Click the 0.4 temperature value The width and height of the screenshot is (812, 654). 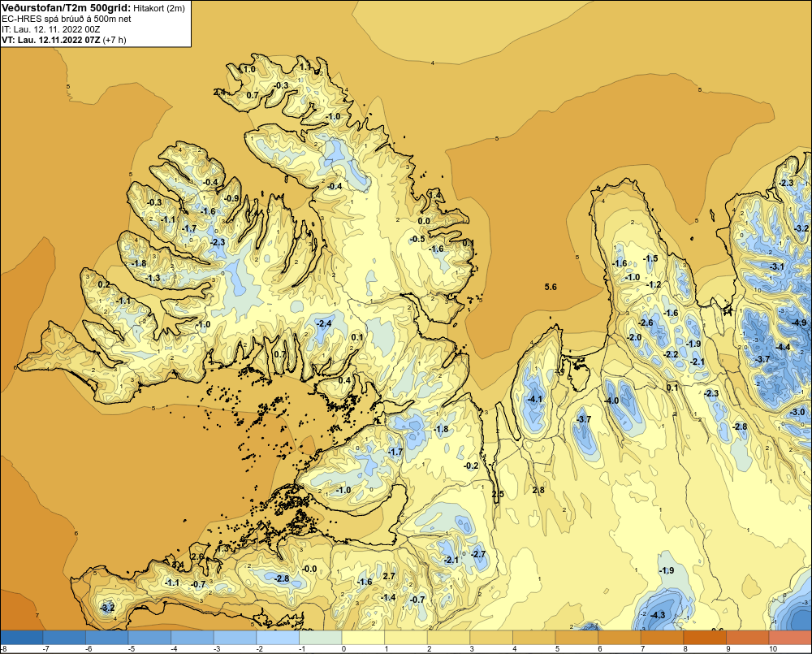pyautogui.click(x=343, y=380)
